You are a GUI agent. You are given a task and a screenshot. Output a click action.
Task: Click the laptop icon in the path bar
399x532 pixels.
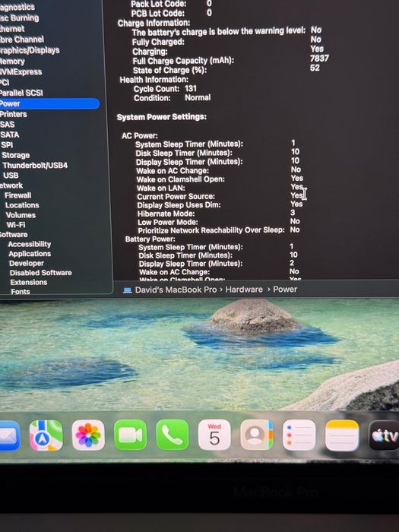[127, 290]
